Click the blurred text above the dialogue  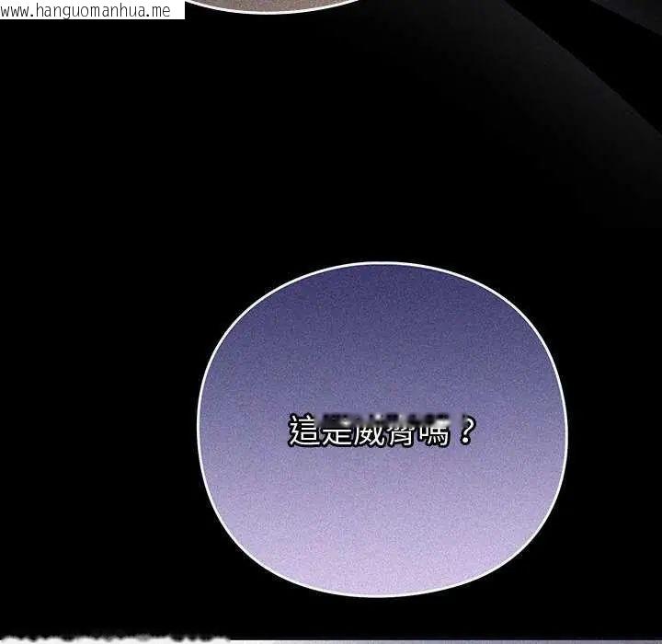pos(386,419)
